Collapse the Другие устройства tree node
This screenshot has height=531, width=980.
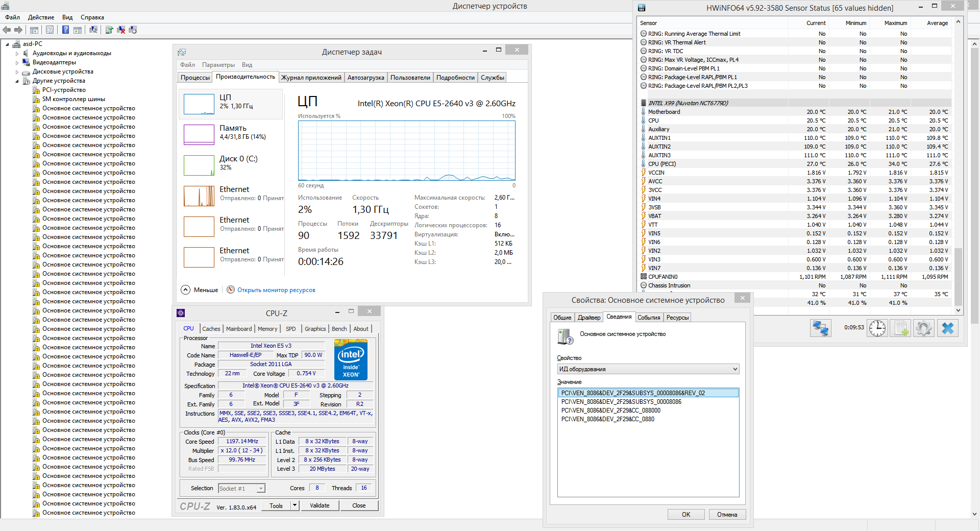click(x=17, y=81)
